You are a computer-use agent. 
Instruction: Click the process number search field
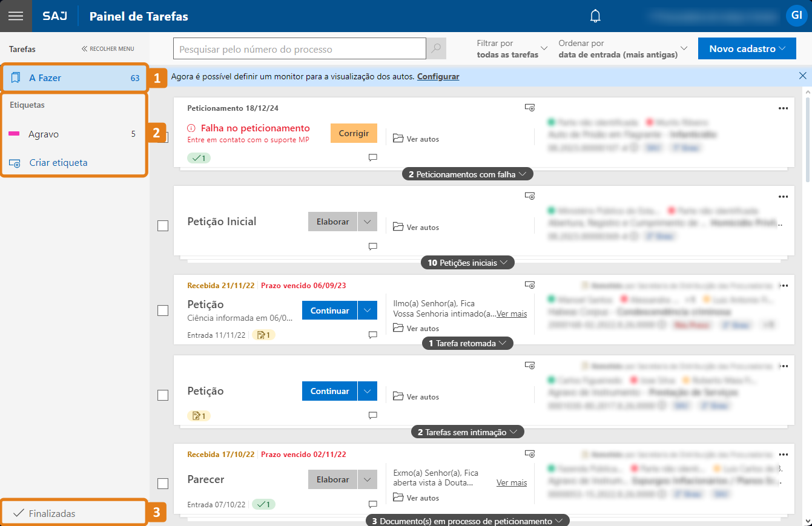point(299,49)
